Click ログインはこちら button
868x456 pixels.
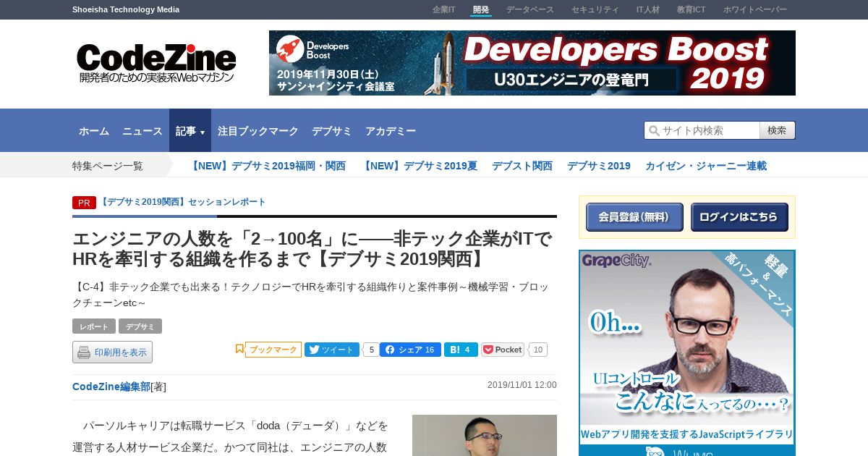click(739, 217)
